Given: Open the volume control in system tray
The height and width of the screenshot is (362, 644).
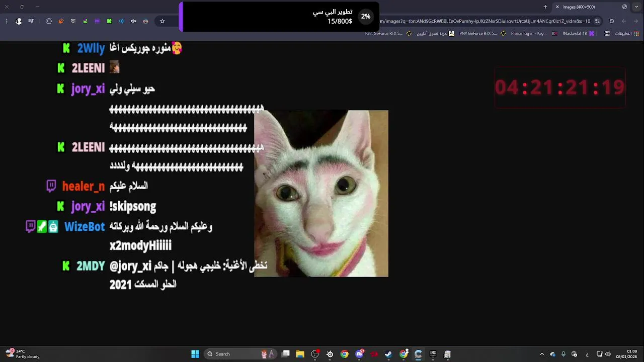Looking at the screenshot, I should [x=608, y=354].
